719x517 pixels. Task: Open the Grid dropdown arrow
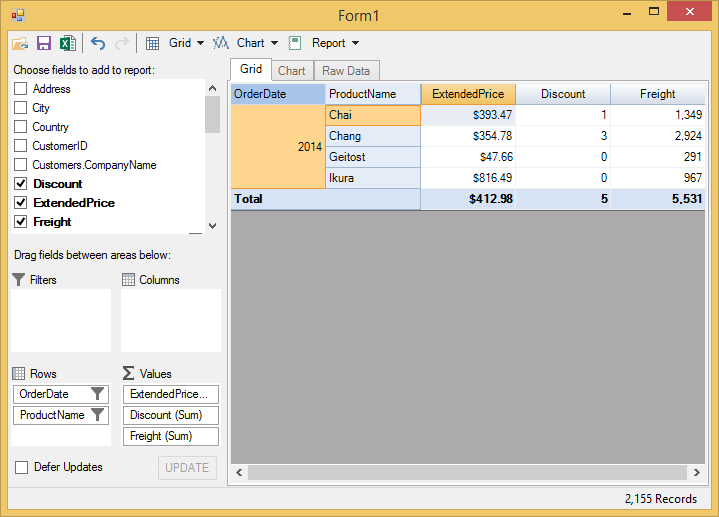(200, 43)
